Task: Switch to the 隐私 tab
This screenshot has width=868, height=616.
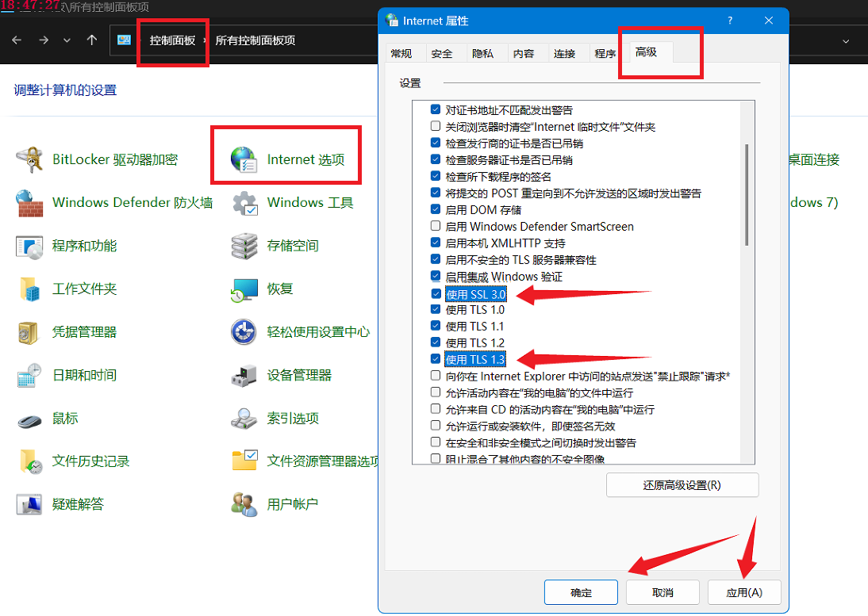Action: pos(482,53)
